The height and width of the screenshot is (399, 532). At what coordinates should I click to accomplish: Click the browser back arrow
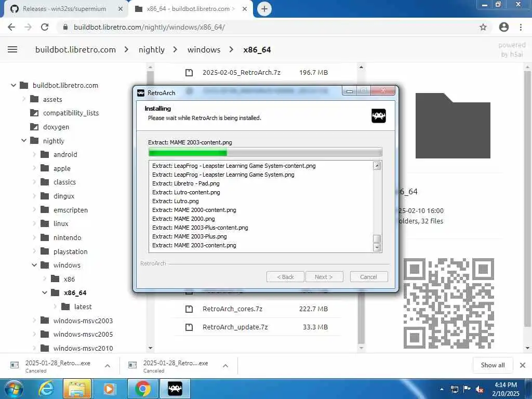(x=11, y=27)
